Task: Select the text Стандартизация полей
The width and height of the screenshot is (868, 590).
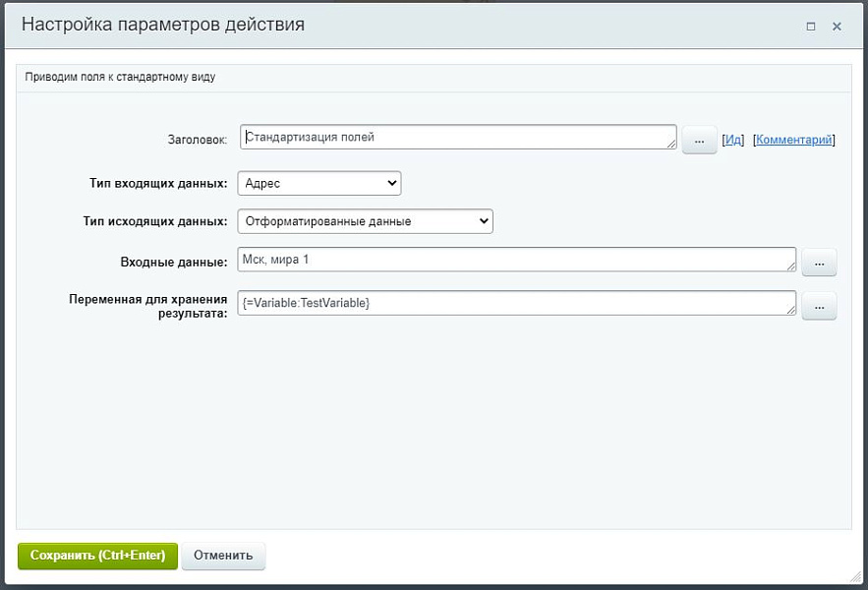Action: point(310,137)
